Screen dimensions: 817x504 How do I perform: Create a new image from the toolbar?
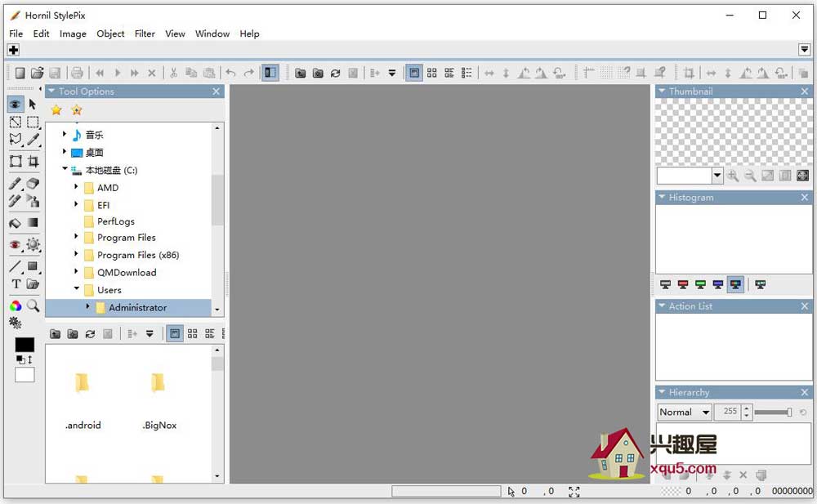20,73
